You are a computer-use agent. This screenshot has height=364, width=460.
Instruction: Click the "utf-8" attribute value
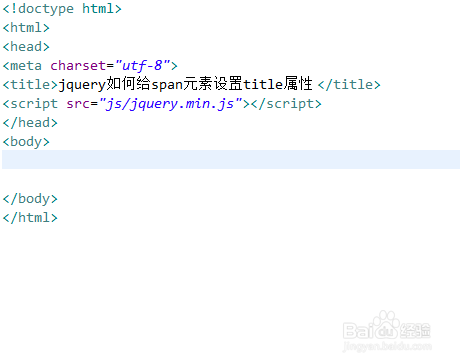[x=143, y=66]
